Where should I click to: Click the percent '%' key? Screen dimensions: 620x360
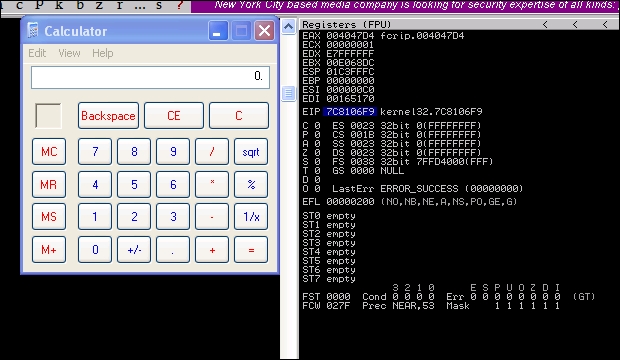251,184
